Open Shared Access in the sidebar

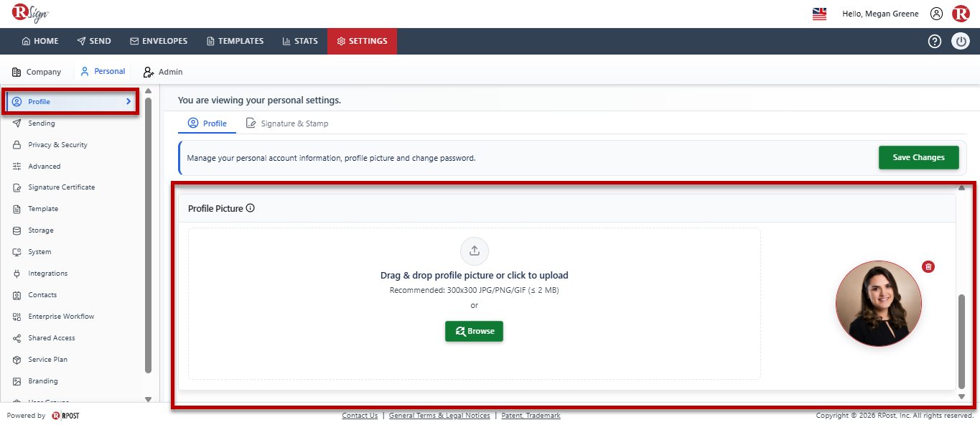(52, 338)
